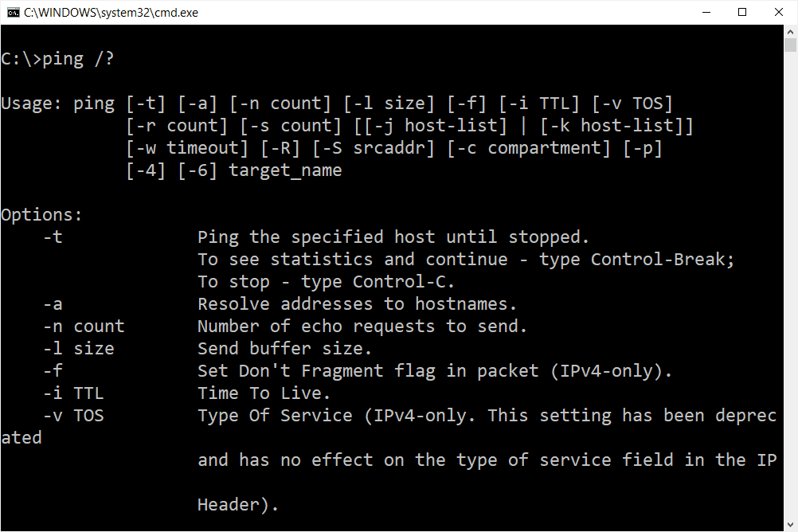Maximize the command prompt window
798x532 pixels.
click(741, 12)
